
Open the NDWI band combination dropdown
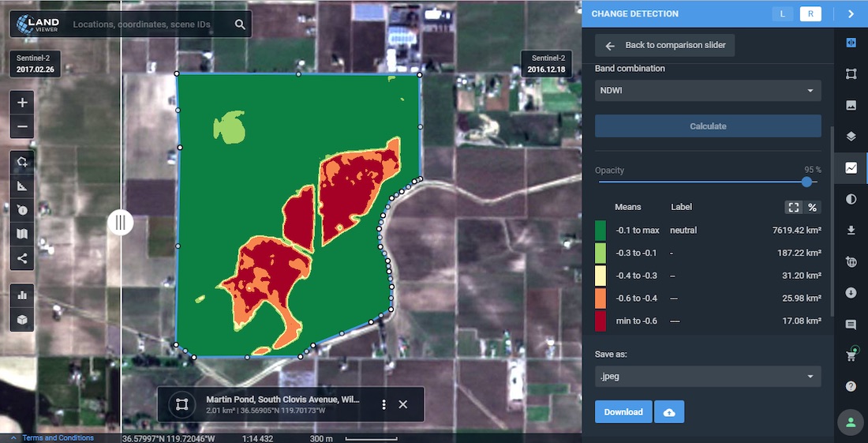pyautogui.click(x=708, y=91)
